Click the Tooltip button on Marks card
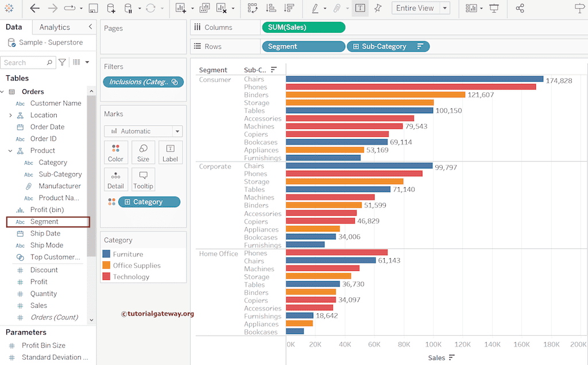588x365 pixels. 143,179
